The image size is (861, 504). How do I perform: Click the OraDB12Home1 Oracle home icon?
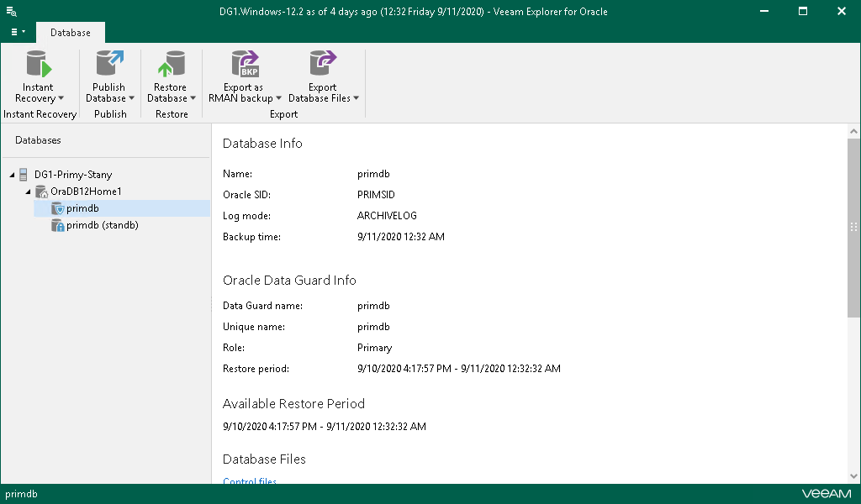pos(41,192)
